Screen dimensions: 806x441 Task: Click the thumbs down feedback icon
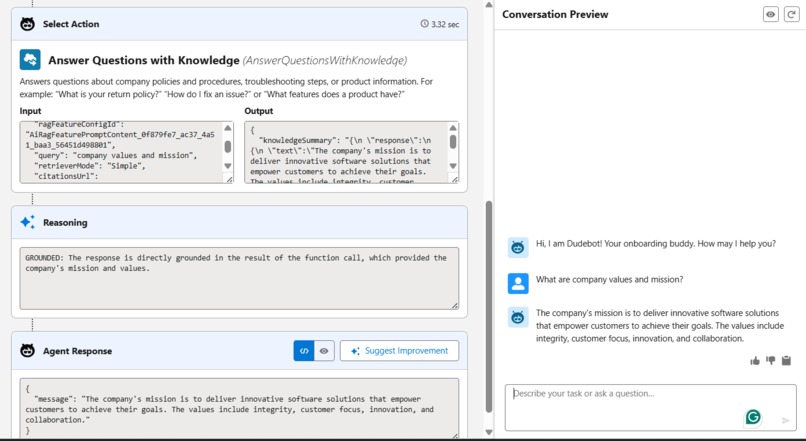[x=771, y=361]
